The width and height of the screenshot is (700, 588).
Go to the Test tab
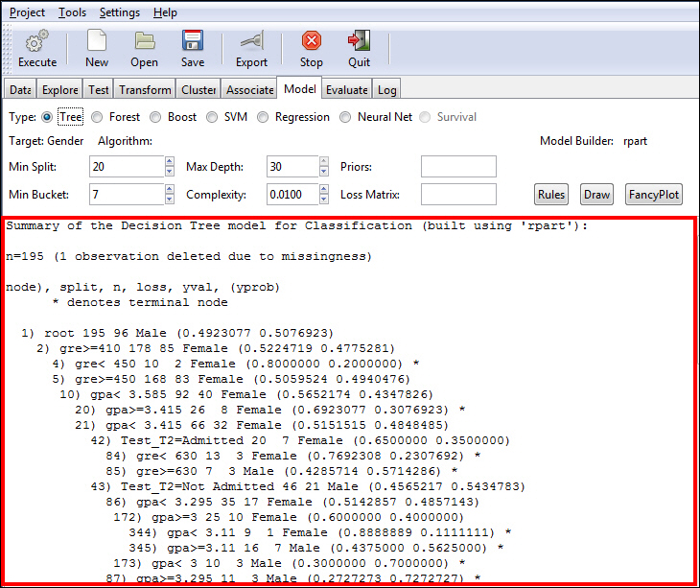[98, 90]
